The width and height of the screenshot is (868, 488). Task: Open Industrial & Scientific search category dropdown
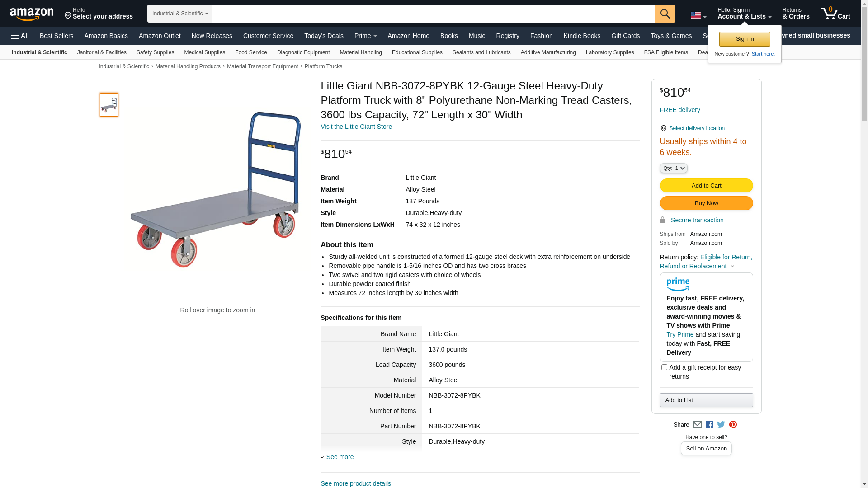(180, 14)
